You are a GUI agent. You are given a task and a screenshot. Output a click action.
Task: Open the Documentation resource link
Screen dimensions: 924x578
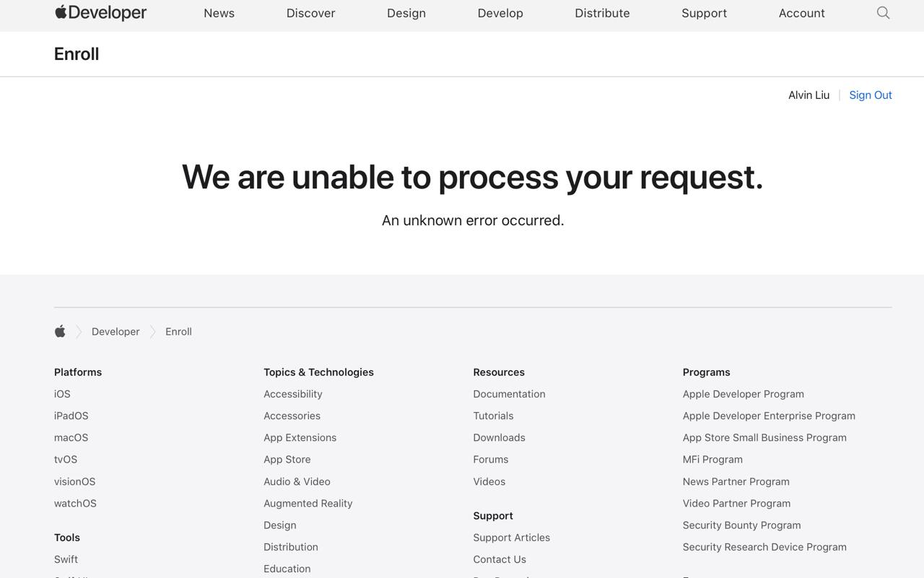(509, 394)
